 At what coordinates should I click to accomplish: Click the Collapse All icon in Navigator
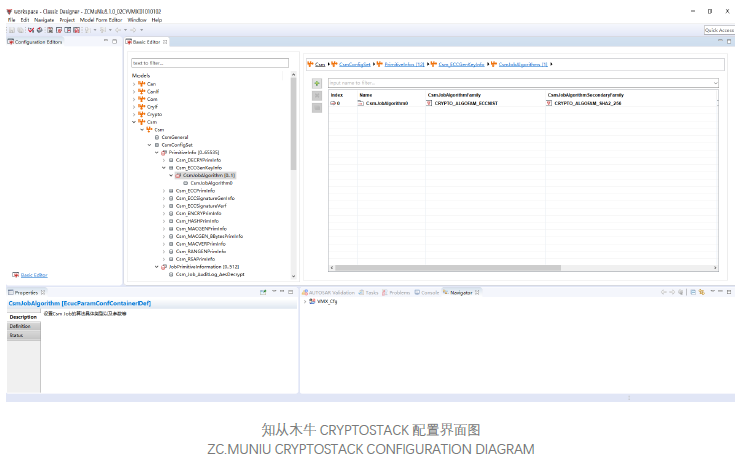pos(693,292)
